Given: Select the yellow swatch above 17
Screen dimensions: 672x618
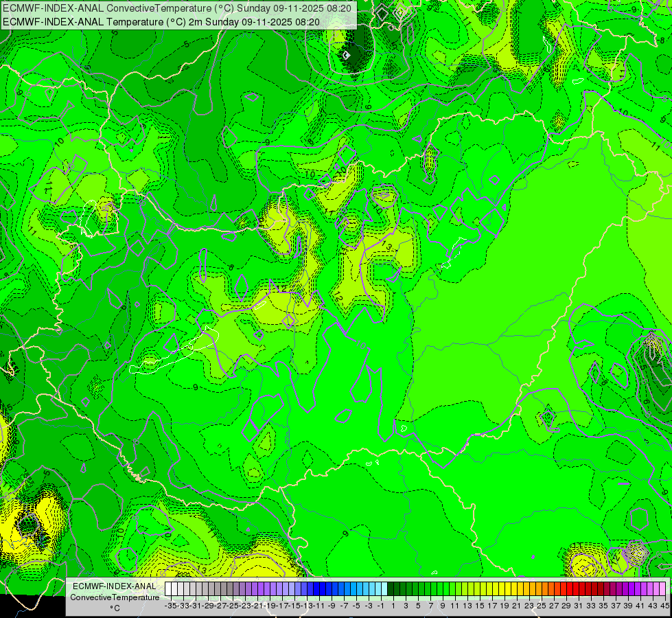Looking at the screenshot, I should click(x=490, y=588).
